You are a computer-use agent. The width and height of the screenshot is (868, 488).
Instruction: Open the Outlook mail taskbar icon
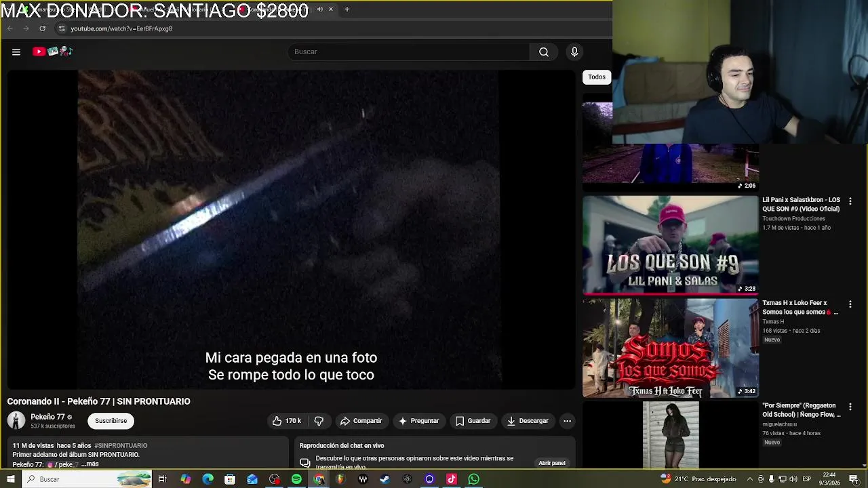pyautogui.click(x=252, y=479)
